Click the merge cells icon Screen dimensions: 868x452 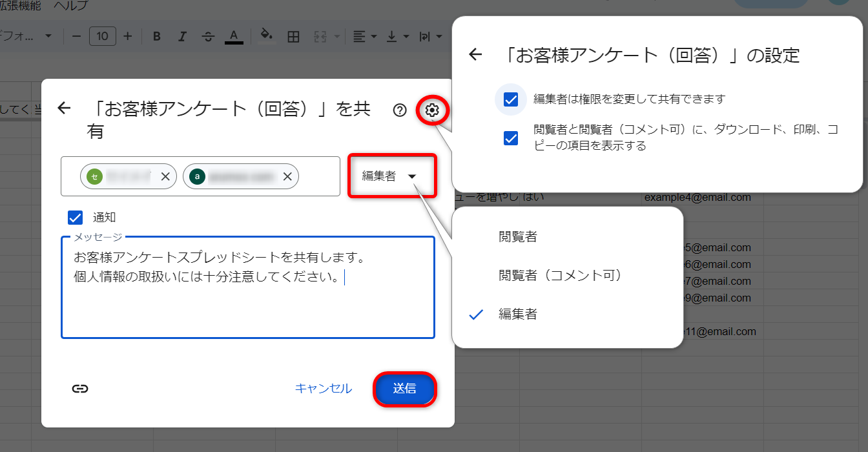click(x=321, y=37)
